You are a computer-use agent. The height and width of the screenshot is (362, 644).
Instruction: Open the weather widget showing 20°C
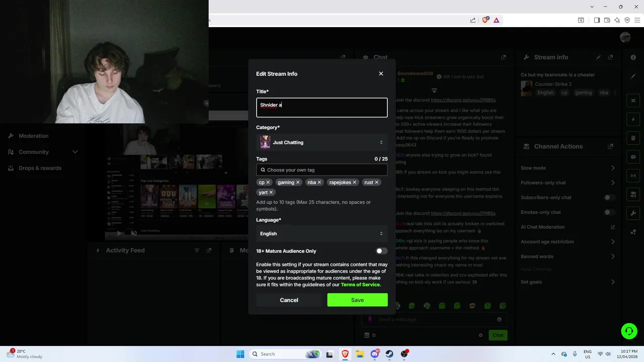click(x=25, y=354)
